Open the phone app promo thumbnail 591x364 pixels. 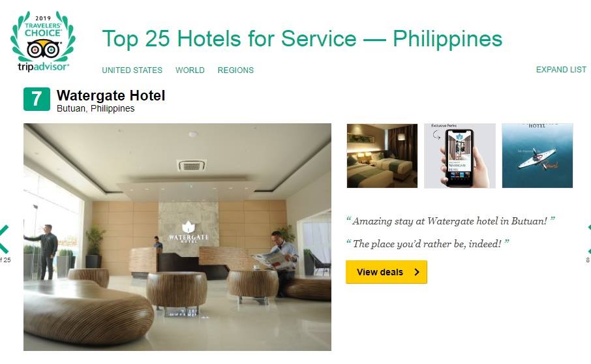[x=460, y=156]
